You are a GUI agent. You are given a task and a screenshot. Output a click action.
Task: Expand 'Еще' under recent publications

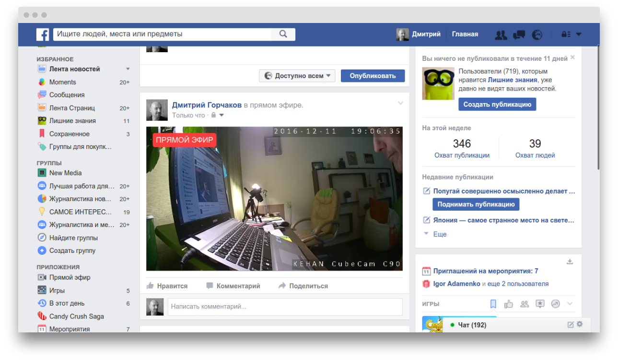tap(435, 234)
